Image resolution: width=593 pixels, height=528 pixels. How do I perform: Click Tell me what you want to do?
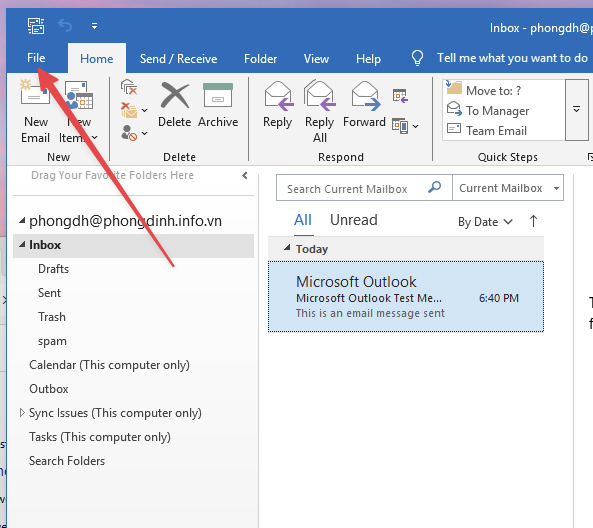[512, 58]
